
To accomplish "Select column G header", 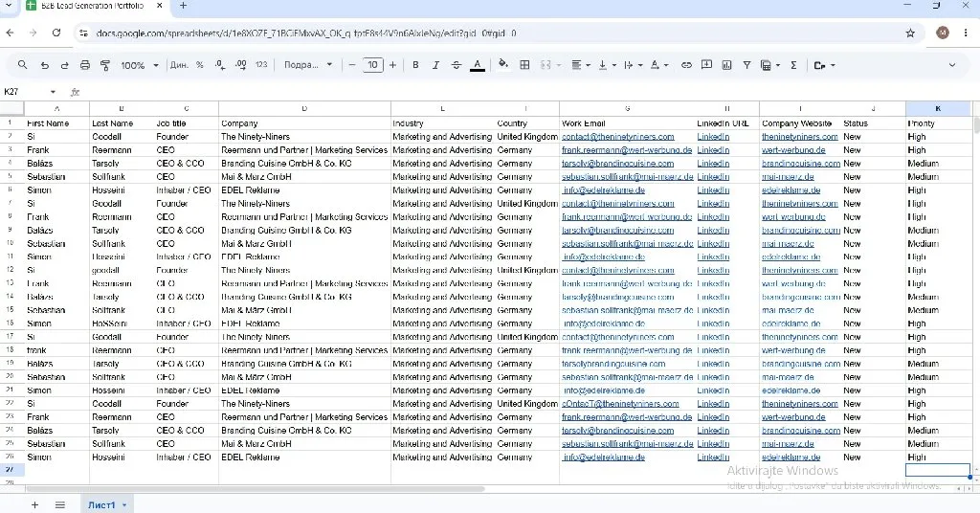I will (x=628, y=109).
